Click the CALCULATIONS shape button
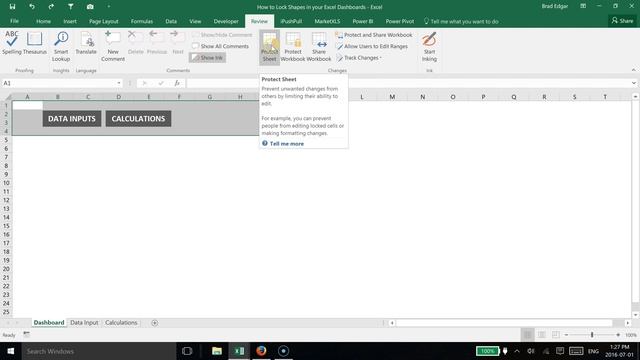640x360 pixels. point(138,119)
